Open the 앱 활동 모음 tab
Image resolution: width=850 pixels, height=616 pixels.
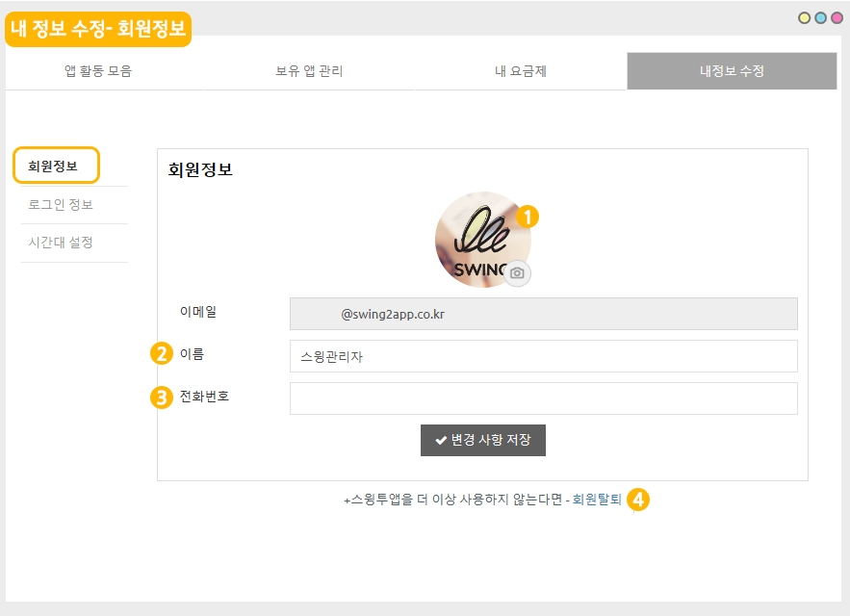(98, 71)
